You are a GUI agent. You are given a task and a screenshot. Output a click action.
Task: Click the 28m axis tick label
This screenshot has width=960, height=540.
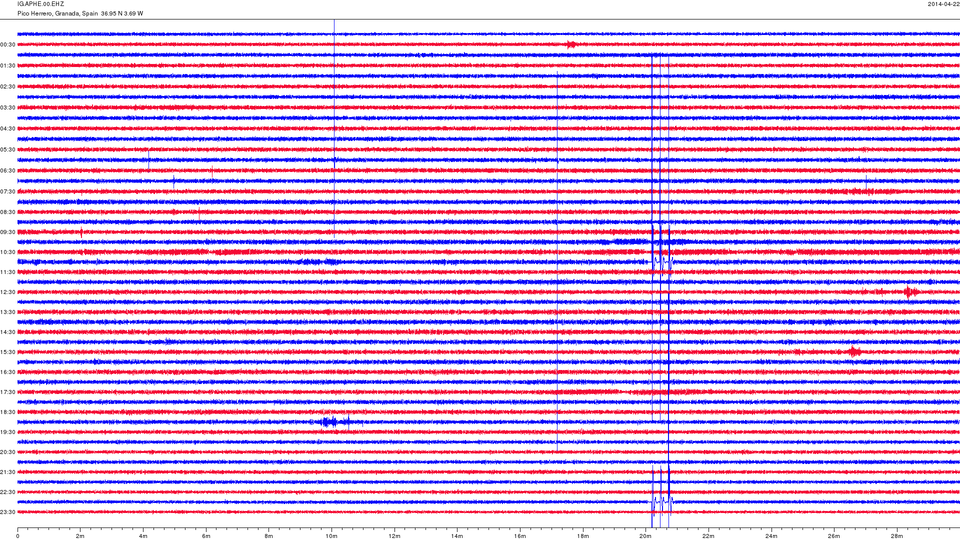click(x=896, y=536)
